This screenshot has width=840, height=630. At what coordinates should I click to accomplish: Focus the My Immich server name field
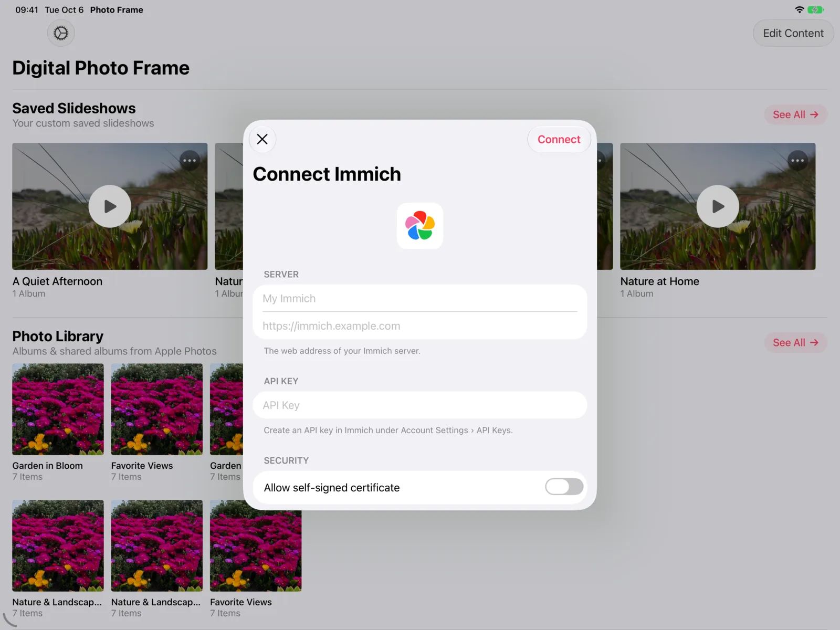420,298
